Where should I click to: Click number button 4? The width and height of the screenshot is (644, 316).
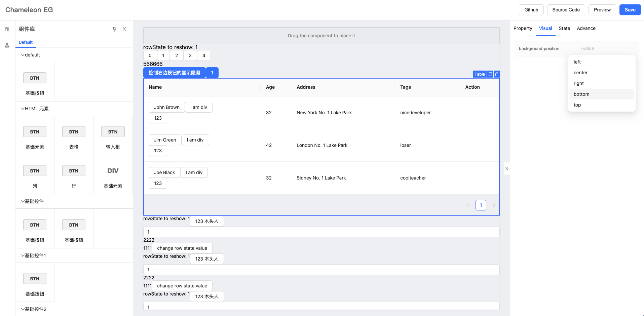coord(204,55)
